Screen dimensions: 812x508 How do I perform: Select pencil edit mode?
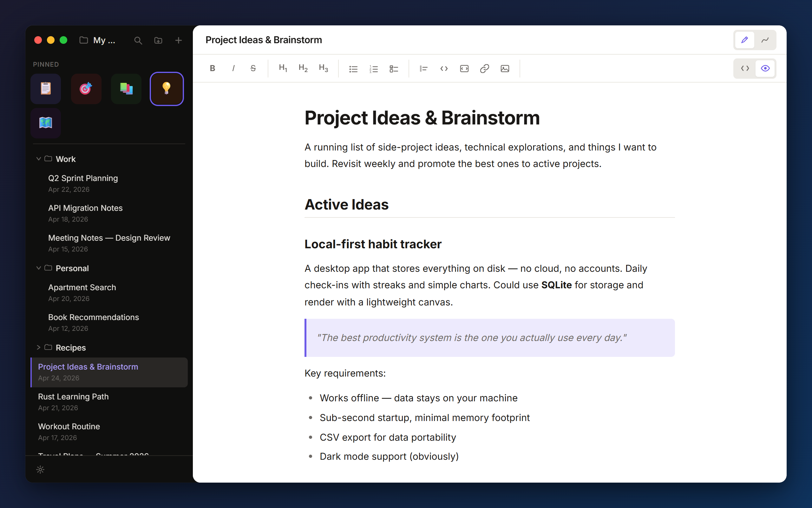(x=745, y=40)
